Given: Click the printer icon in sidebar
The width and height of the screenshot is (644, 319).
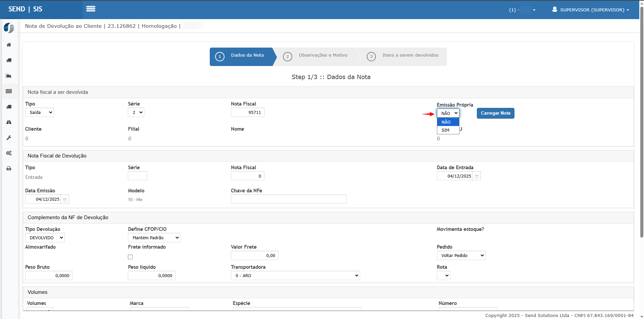Looking at the screenshot, I should (9, 169).
